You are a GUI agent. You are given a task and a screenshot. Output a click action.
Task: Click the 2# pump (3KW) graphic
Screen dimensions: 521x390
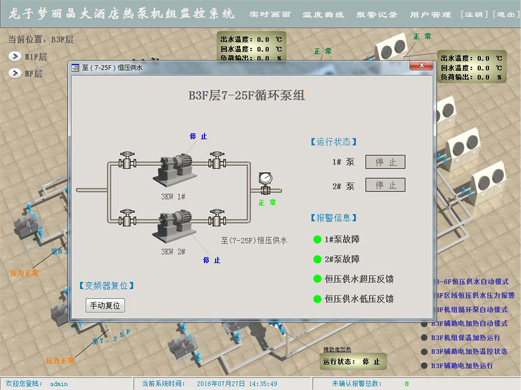click(x=173, y=226)
